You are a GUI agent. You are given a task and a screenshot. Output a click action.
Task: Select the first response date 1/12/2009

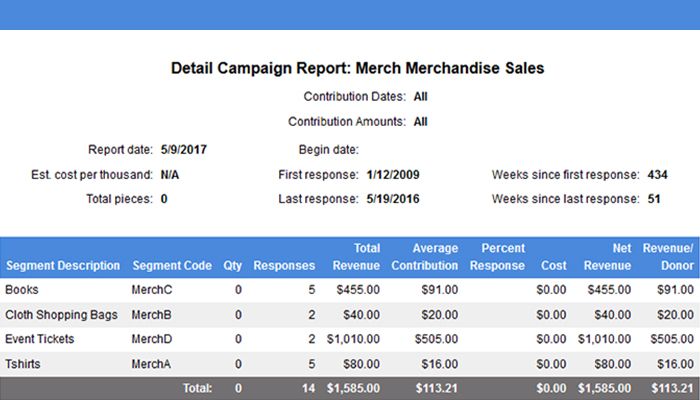[x=392, y=175]
